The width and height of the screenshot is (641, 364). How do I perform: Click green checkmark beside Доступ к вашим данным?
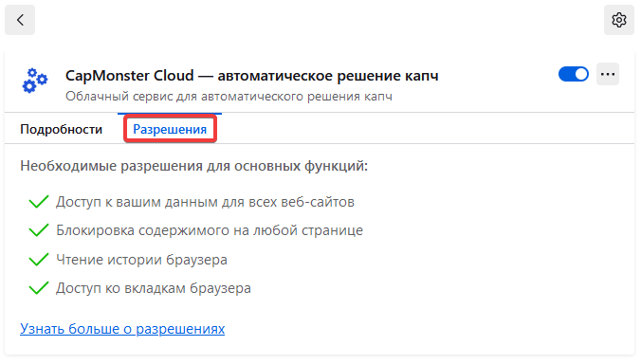click(39, 201)
